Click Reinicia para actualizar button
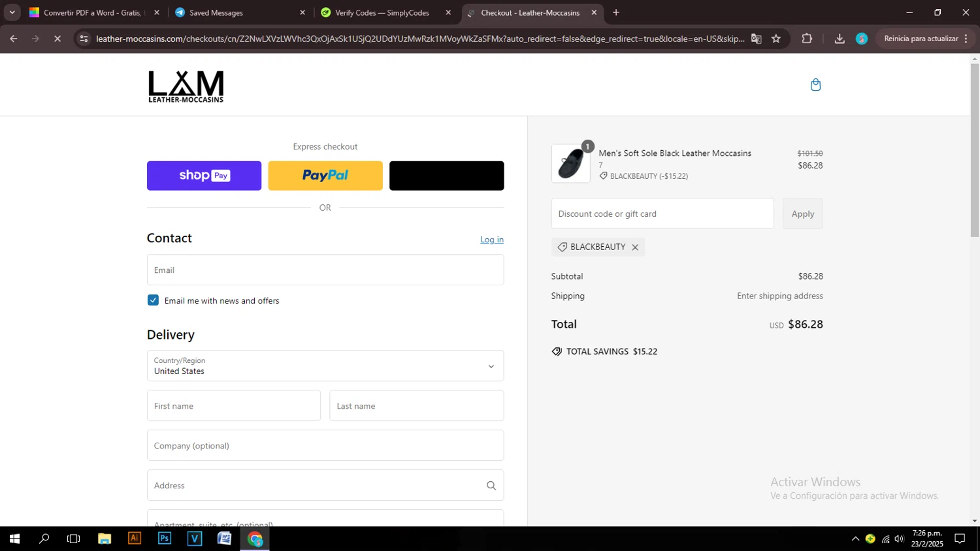This screenshot has height=551, width=980. click(x=921, y=39)
